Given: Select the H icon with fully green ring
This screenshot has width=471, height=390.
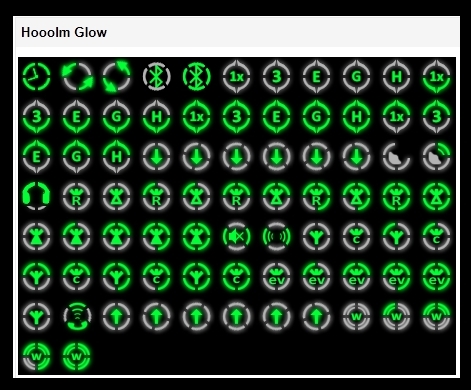Looking at the screenshot, I should click(357, 117).
